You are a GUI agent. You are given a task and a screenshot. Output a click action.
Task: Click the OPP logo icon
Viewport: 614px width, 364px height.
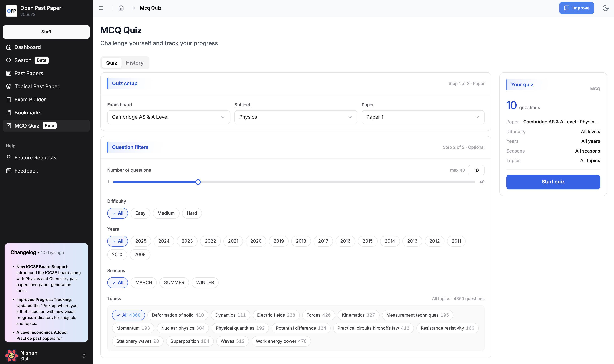tap(11, 11)
